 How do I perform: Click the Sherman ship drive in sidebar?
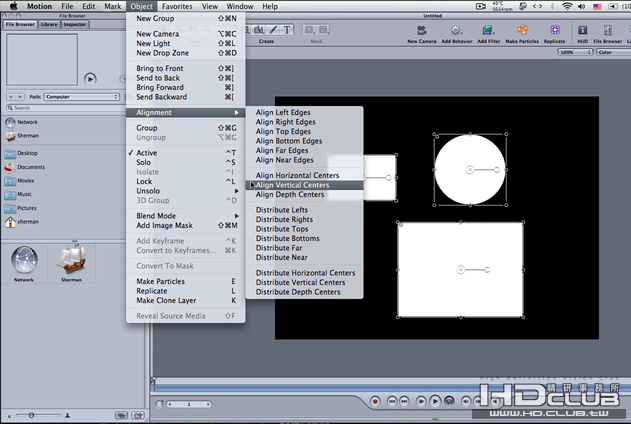tap(10, 136)
